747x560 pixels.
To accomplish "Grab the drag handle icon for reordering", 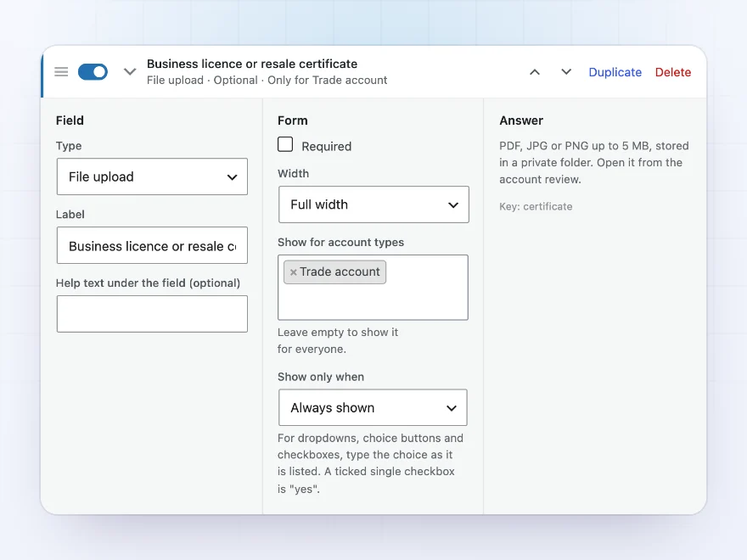I will click(61, 72).
